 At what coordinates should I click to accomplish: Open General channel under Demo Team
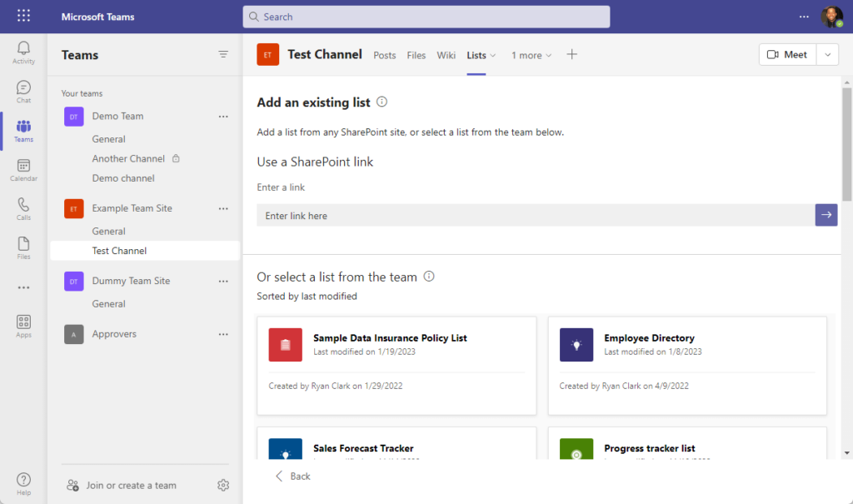pos(109,139)
